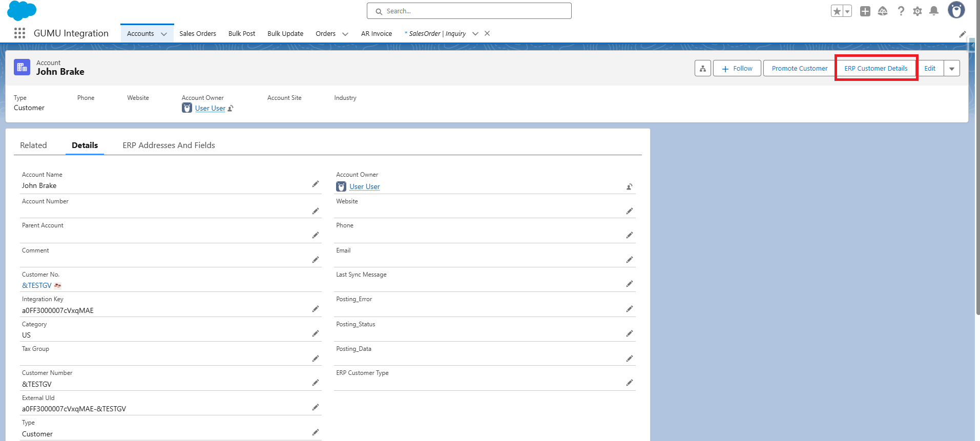Click the External UId value text
Viewport: 980px width, 441px height.
point(74,409)
